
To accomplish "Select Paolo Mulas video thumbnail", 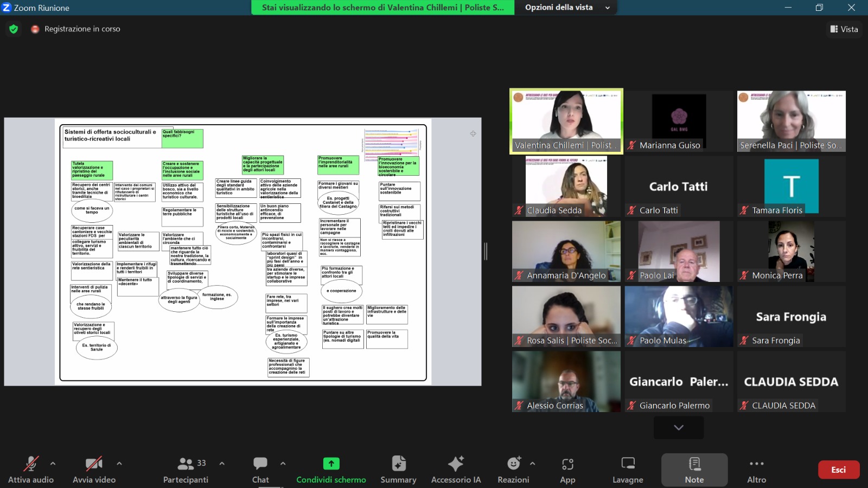I will pos(679,317).
